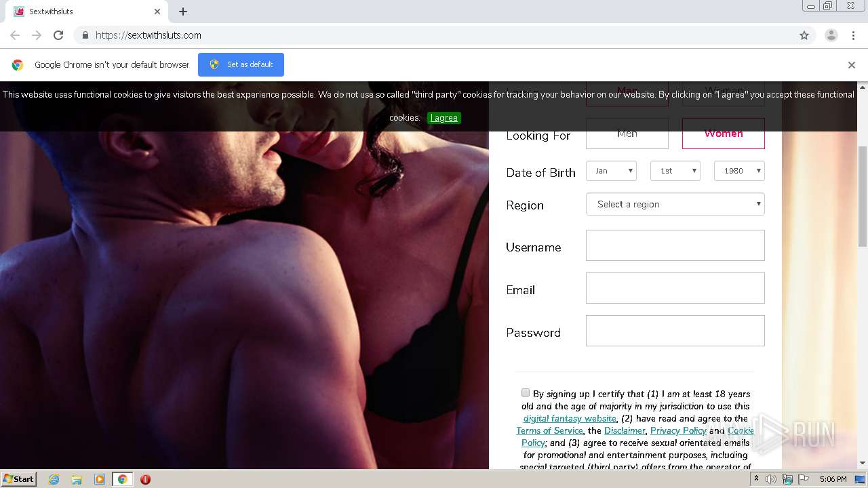Image resolution: width=868 pixels, height=488 pixels.
Task: Select Men in Looking For
Action: coord(627,134)
